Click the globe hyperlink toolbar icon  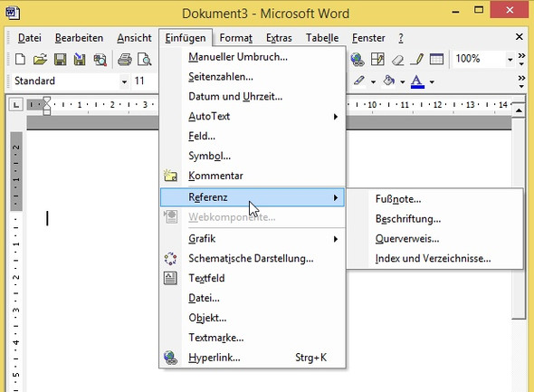point(357,59)
